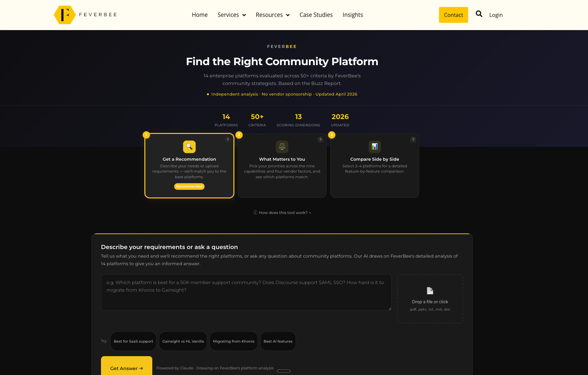Click the 'Powered by Claude' footer note

215,368
